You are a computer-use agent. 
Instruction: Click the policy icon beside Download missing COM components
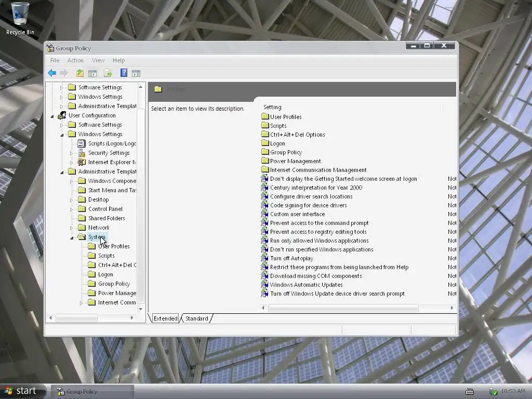[264, 275]
